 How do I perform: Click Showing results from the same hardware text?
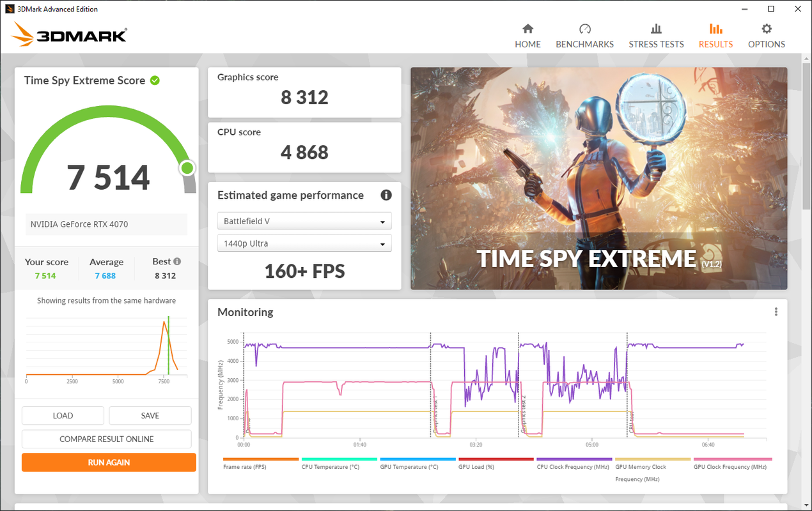point(106,300)
